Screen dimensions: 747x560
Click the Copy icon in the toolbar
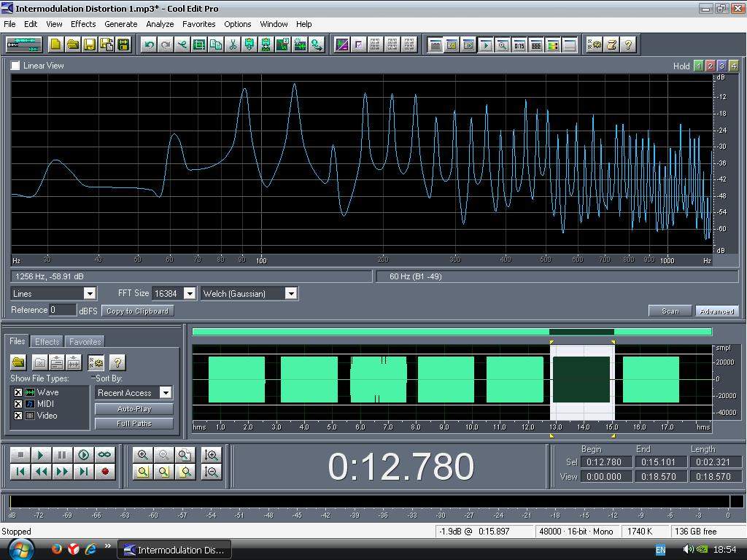click(x=216, y=44)
